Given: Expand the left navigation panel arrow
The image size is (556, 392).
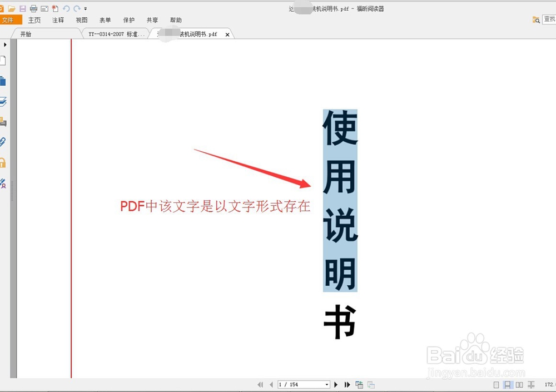Looking at the screenshot, I should click(x=5, y=44).
